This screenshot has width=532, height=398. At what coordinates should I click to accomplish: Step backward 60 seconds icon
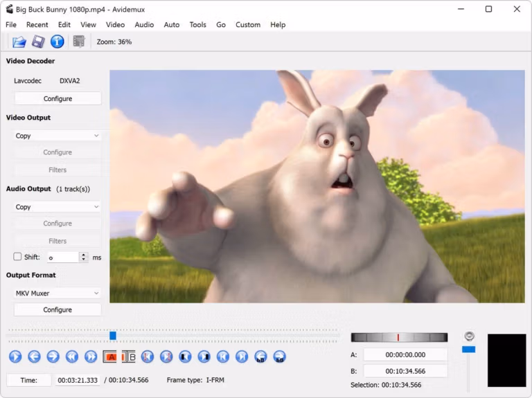260,356
